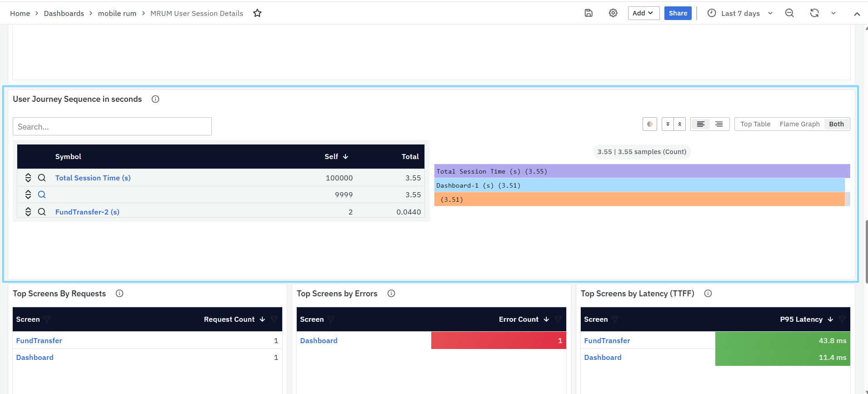
Task: Open the FundTransfer-2 (s) symbol link
Action: coord(87,212)
